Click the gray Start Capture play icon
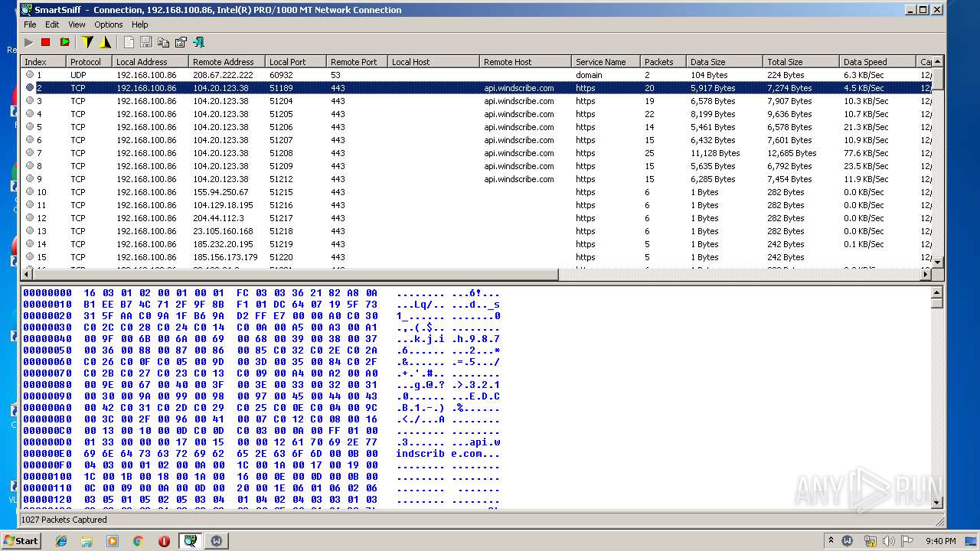The width and height of the screenshot is (980, 551). [x=28, y=42]
